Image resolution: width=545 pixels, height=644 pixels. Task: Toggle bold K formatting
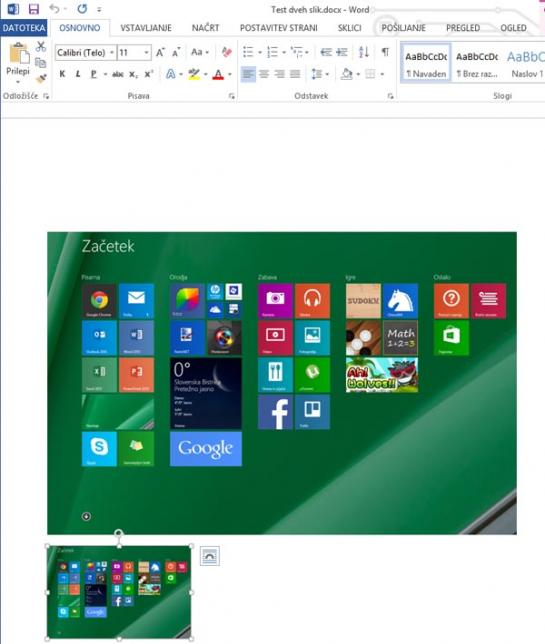[62, 74]
